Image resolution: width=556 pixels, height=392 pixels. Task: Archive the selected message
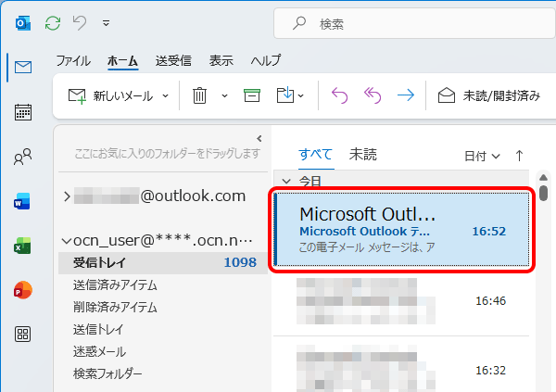[252, 95]
